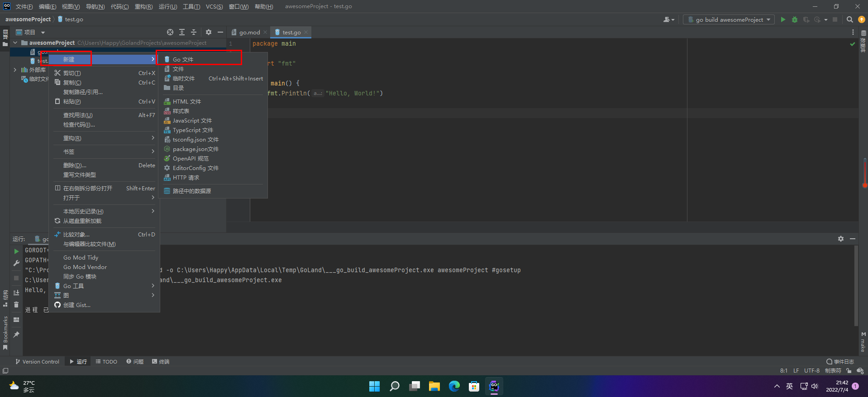Click UTF-8 encoding in status bar
This screenshot has height=397, width=868.
[x=812, y=370]
